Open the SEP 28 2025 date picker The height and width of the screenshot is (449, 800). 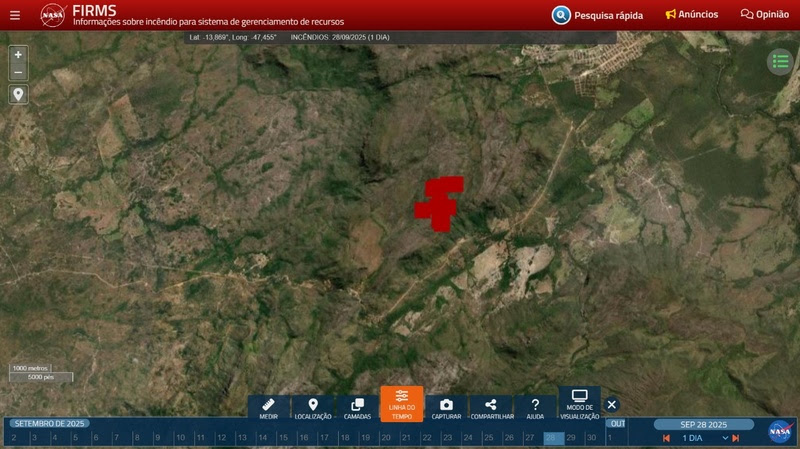[704, 424]
